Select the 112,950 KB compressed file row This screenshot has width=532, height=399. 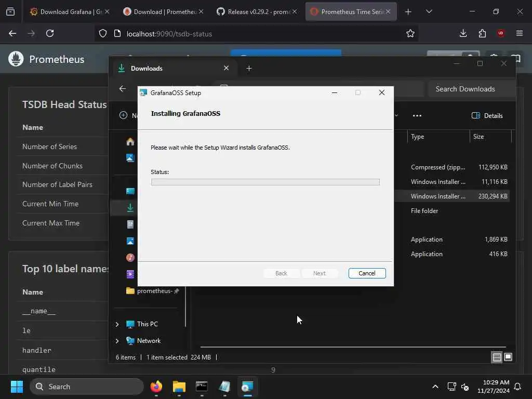451,167
